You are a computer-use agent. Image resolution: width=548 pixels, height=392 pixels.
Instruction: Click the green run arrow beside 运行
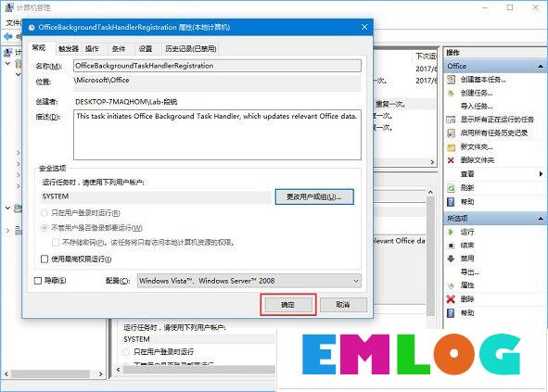tap(451, 232)
